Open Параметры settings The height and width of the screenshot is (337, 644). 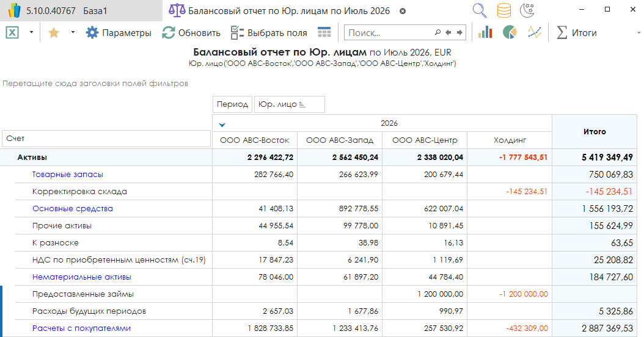[x=119, y=33]
